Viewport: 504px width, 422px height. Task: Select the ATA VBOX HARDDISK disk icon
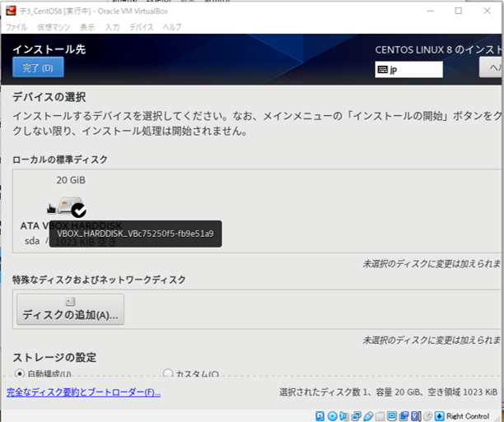pos(72,206)
